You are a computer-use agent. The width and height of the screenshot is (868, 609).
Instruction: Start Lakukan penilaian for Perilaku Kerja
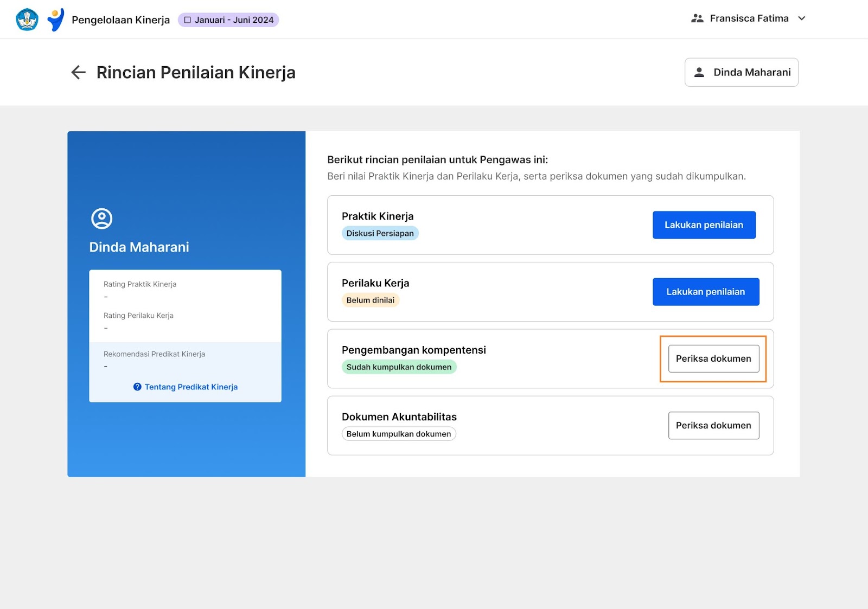(705, 292)
